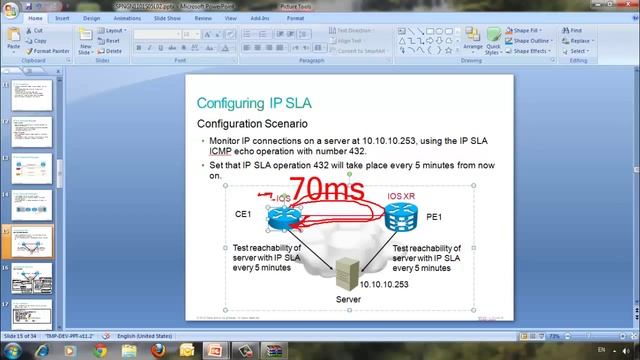
Task: Toggle text Shadow formatting
Action: (184, 48)
